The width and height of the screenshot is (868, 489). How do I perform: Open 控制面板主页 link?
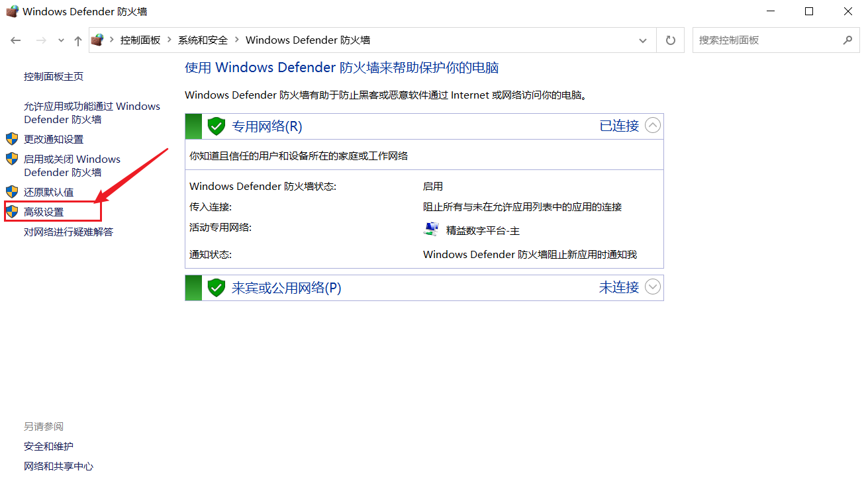(54, 77)
